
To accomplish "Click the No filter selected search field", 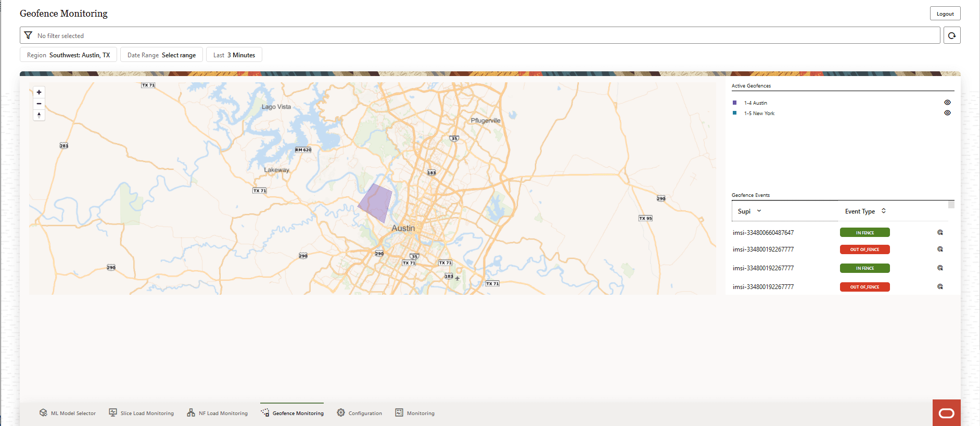I will (x=480, y=35).
